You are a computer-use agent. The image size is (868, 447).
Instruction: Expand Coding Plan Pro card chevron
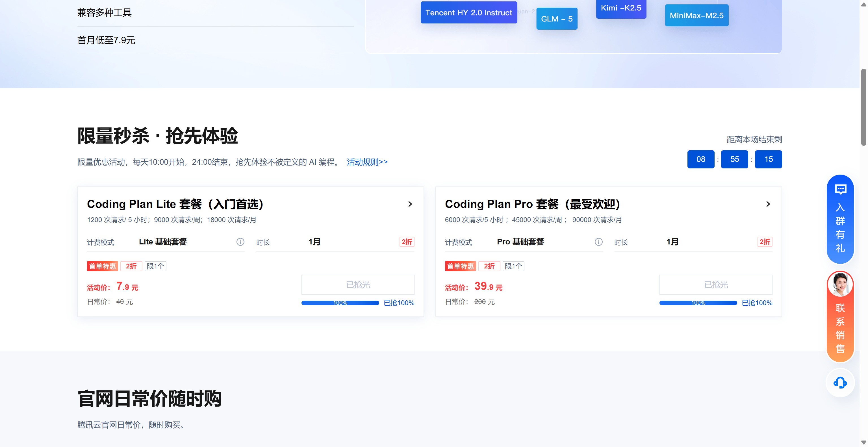click(x=768, y=204)
